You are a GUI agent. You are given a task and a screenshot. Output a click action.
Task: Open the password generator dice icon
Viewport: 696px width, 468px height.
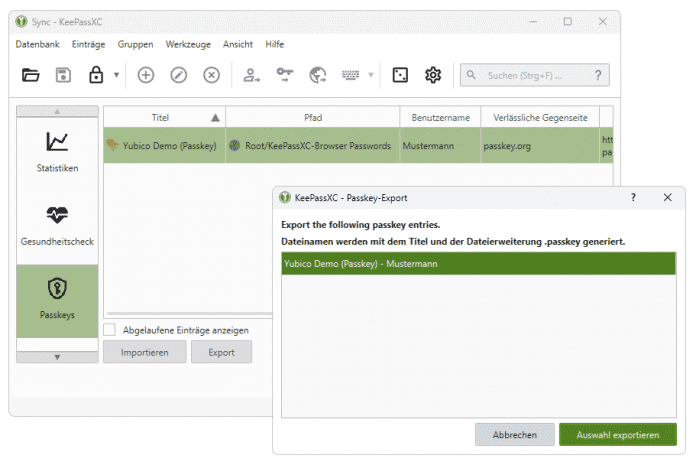[x=400, y=75]
